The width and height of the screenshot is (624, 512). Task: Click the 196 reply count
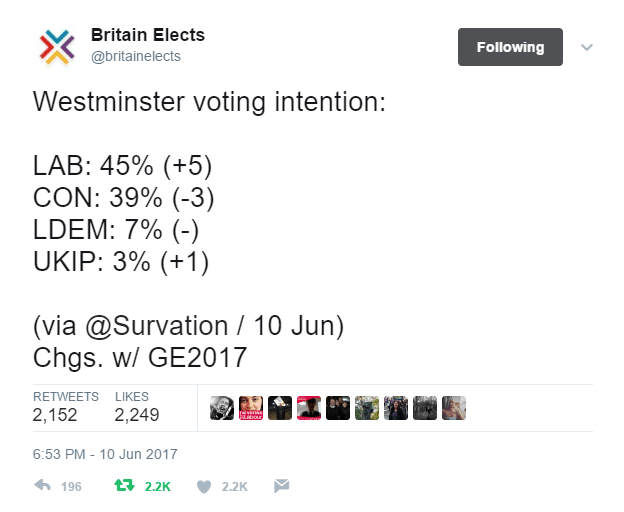pyautogui.click(x=71, y=487)
